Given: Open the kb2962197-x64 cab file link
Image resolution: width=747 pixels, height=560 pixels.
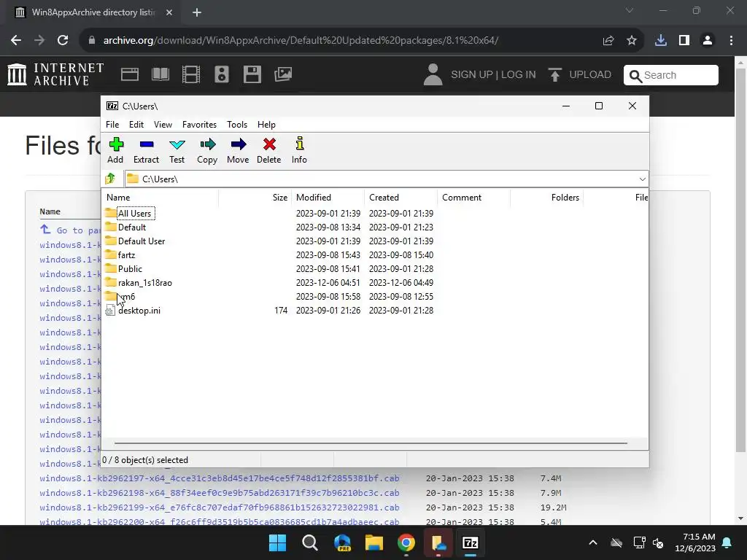Looking at the screenshot, I should click(219, 478).
